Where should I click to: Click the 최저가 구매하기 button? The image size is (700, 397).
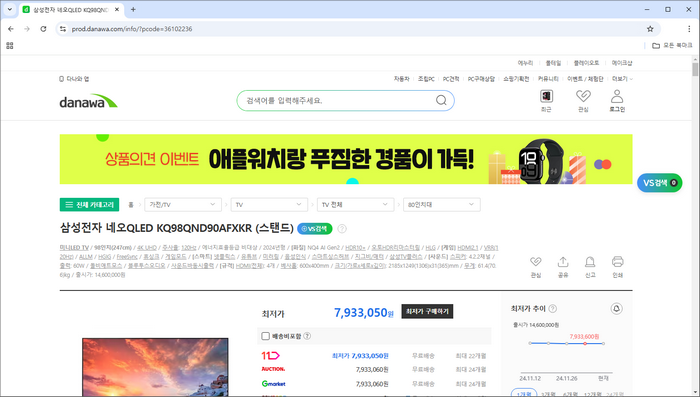pos(427,311)
